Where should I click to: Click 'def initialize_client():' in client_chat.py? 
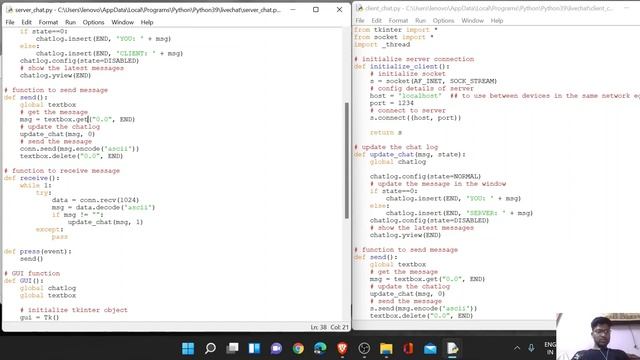point(402,66)
